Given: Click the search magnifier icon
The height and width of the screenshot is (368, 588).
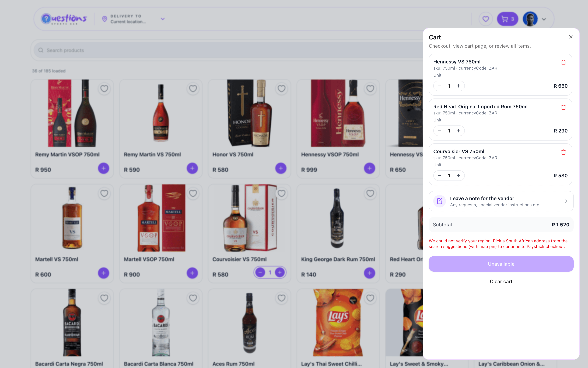Looking at the screenshot, I should (x=41, y=50).
